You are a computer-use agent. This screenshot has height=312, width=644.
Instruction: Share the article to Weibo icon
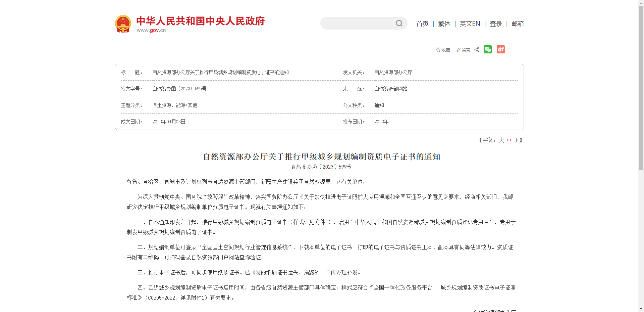(x=500, y=49)
